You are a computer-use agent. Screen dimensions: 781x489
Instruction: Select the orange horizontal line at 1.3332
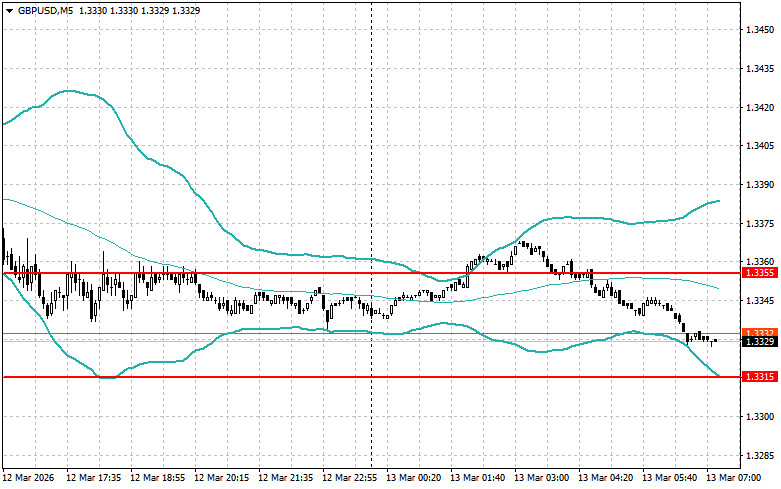[371, 334]
